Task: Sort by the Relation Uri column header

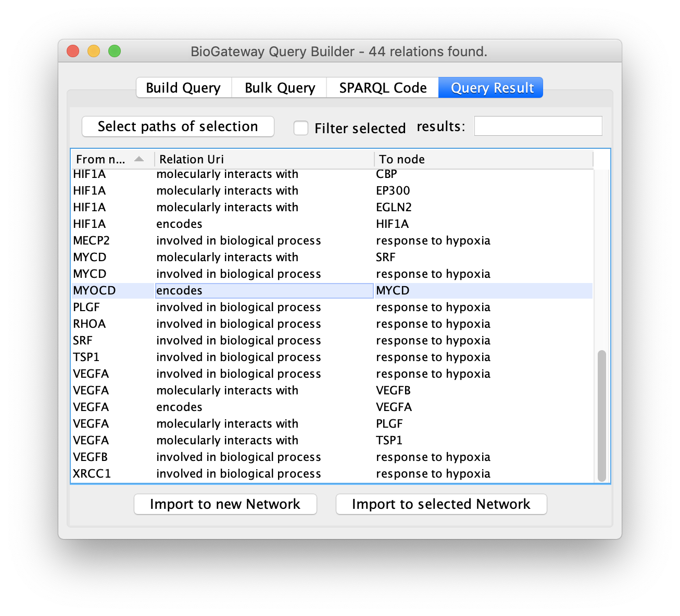Action: tap(265, 159)
